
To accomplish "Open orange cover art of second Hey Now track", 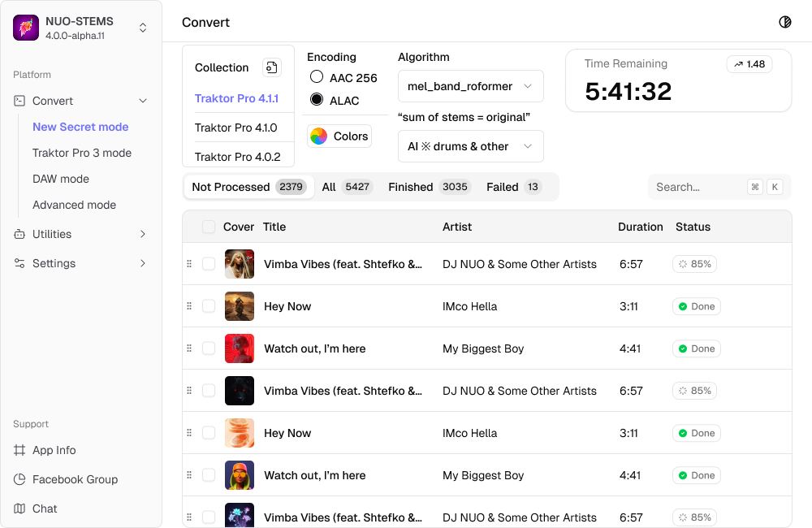I will click(240, 433).
